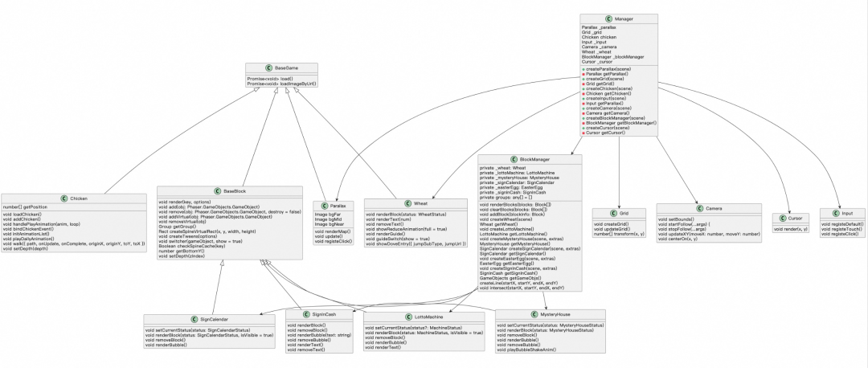868x368 pixels.
Task: Click the class icon next to BaseGame
Action: click(269, 67)
